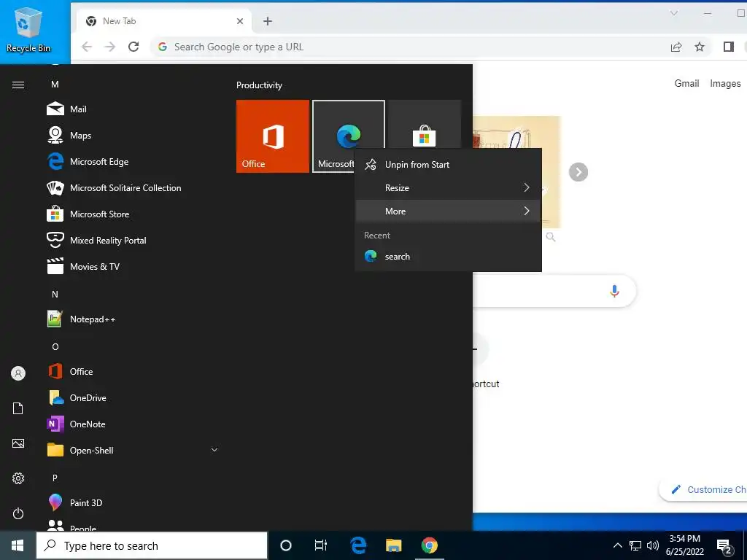Toggle Chrome side panel icon
Viewport: 747px width, 560px height.
coord(729,47)
